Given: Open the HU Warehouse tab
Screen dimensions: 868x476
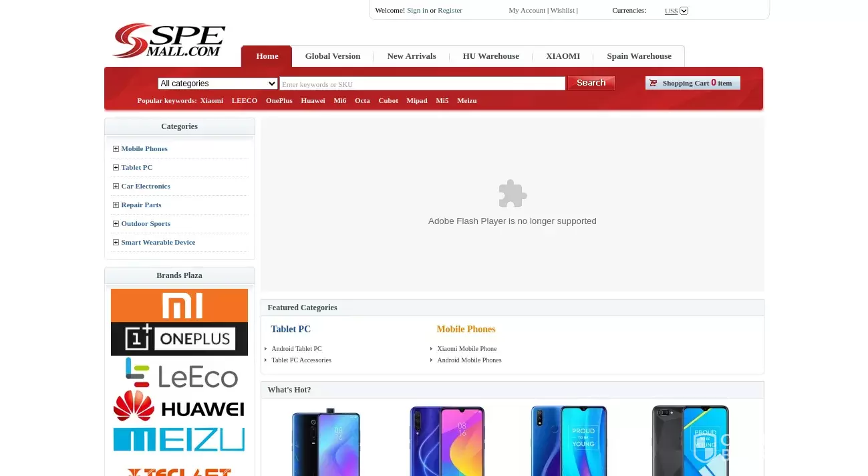Looking at the screenshot, I should pyautogui.click(x=491, y=56).
